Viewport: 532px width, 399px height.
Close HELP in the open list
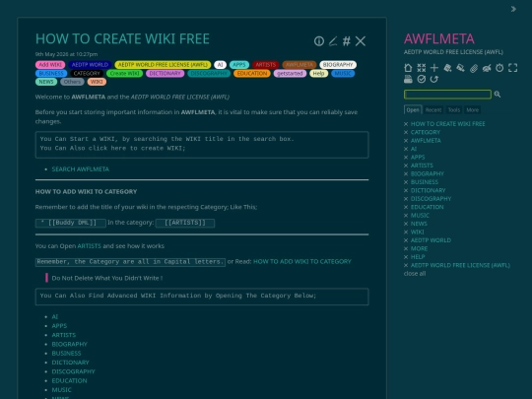(x=406, y=257)
